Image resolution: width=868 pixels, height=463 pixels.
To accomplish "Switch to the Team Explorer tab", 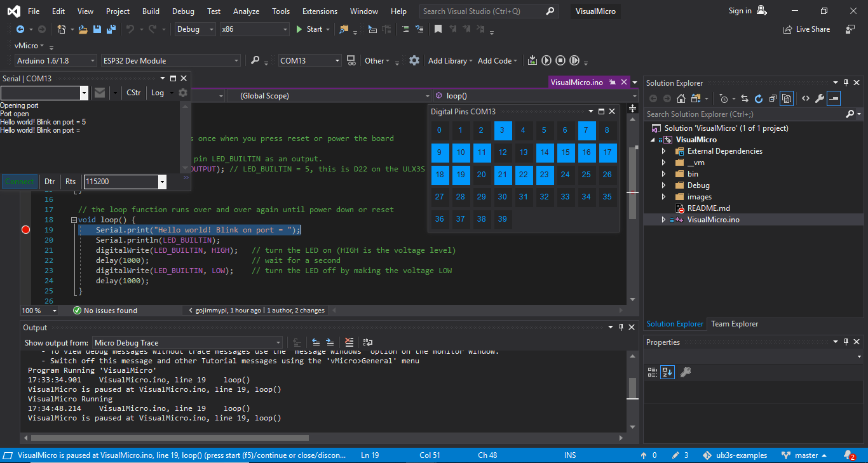I will click(734, 324).
